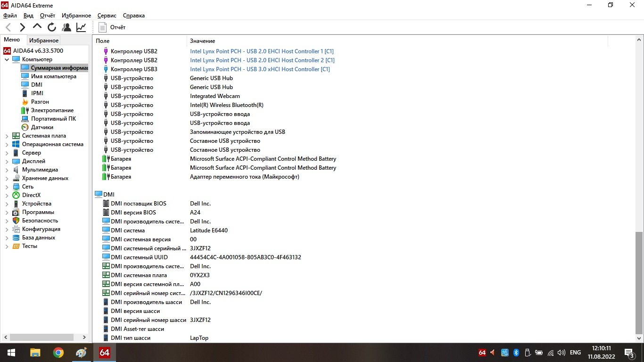The height and width of the screenshot is (362, 644).
Task: Click the Тесты benchmark icon
Action: [x=16, y=246]
